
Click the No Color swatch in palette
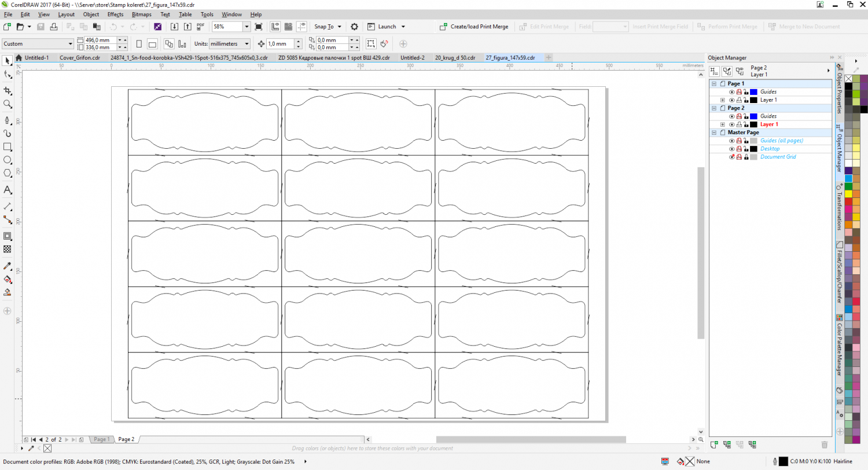coord(848,79)
